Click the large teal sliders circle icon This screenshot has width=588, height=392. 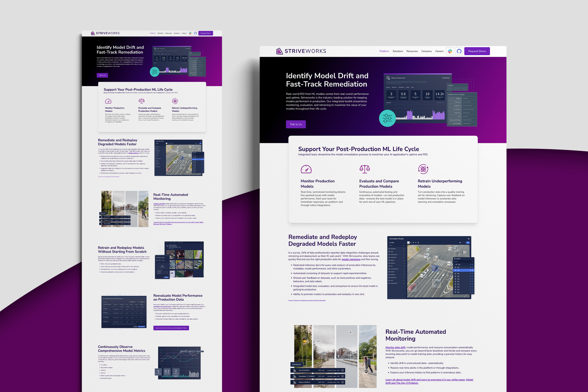pos(387,118)
